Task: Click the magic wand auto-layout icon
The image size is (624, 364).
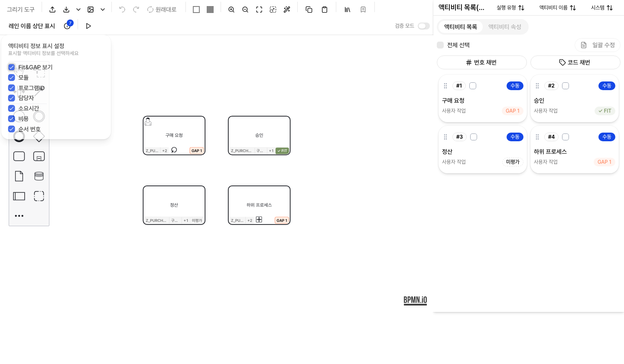Action: click(287, 10)
